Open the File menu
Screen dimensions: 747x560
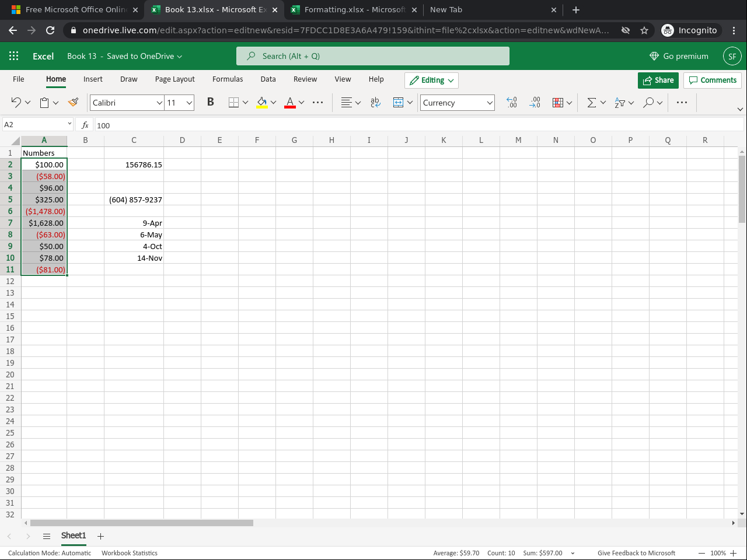click(19, 79)
